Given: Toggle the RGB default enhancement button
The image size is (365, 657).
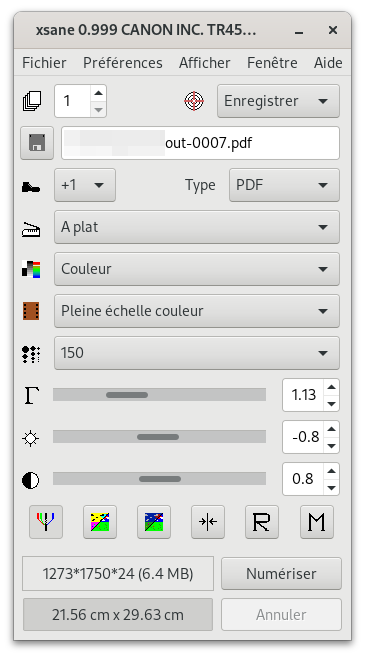Looking at the screenshot, I should [46, 522].
